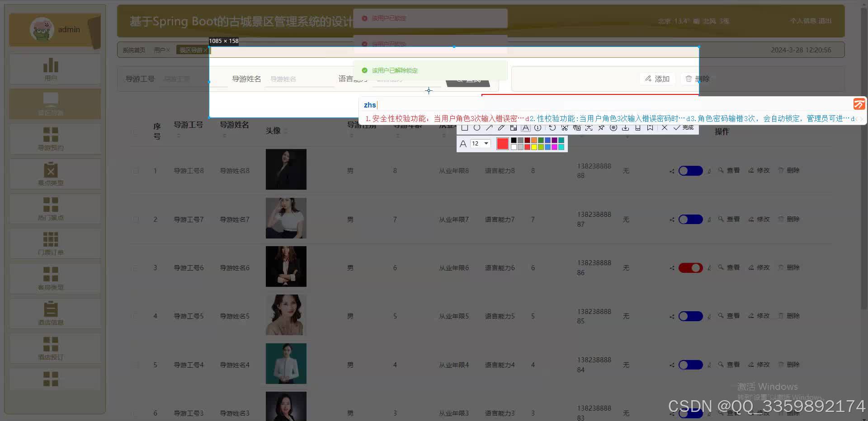Select the mosaic blur tool
Screen dimensions: 868x421
click(x=513, y=128)
